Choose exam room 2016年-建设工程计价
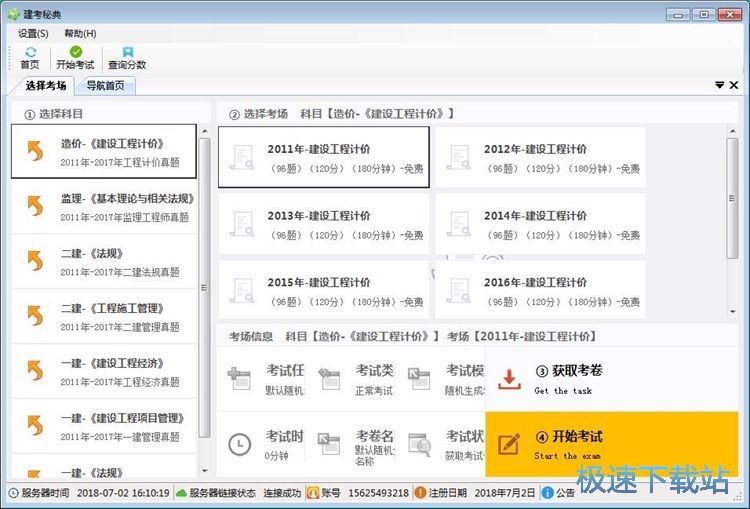This screenshot has height=509, width=750. click(540, 290)
